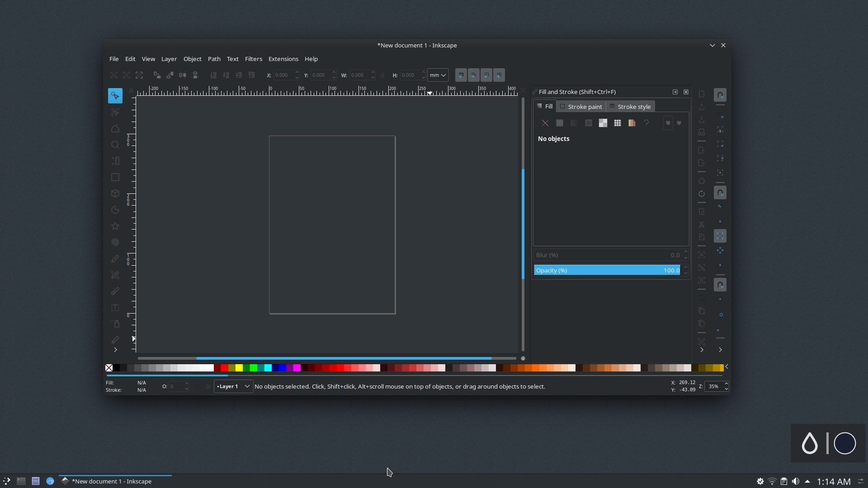Click the No paint X icon
This screenshot has height=488, width=868.
coord(545,123)
